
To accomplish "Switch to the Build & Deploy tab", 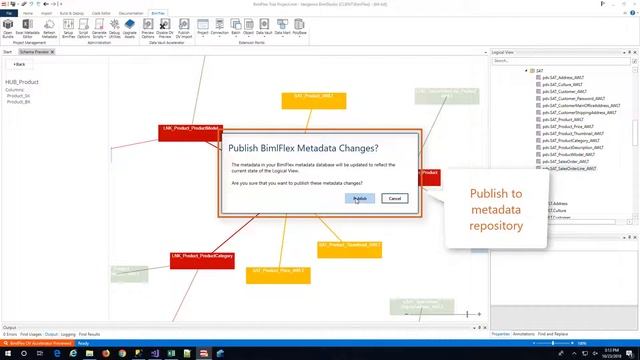I will 71,13.
